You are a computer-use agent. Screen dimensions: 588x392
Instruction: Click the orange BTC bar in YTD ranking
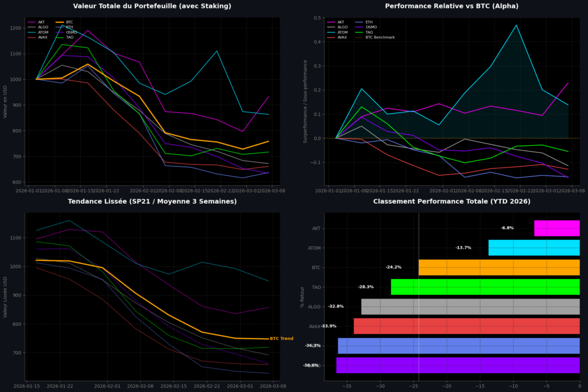point(498,267)
